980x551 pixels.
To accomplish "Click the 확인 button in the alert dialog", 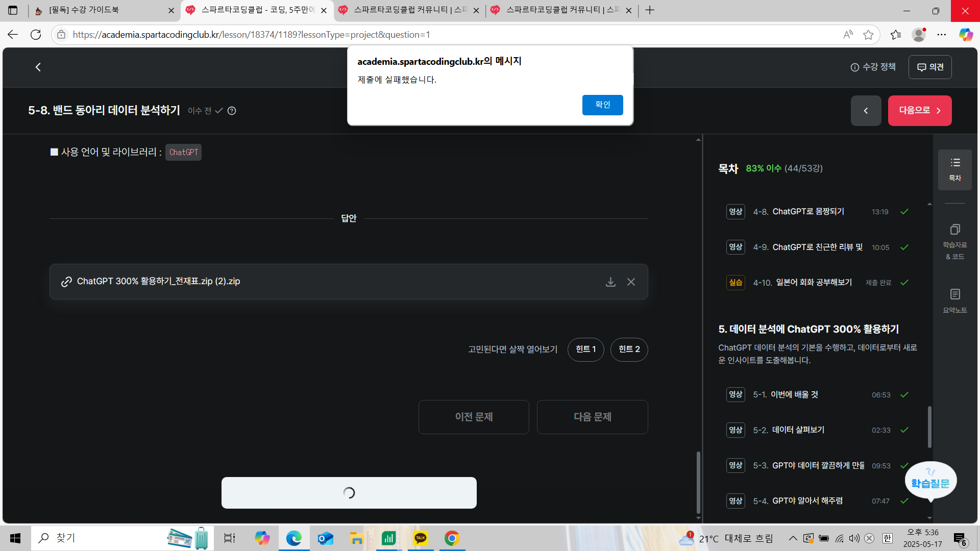I will pyautogui.click(x=602, y=105).
